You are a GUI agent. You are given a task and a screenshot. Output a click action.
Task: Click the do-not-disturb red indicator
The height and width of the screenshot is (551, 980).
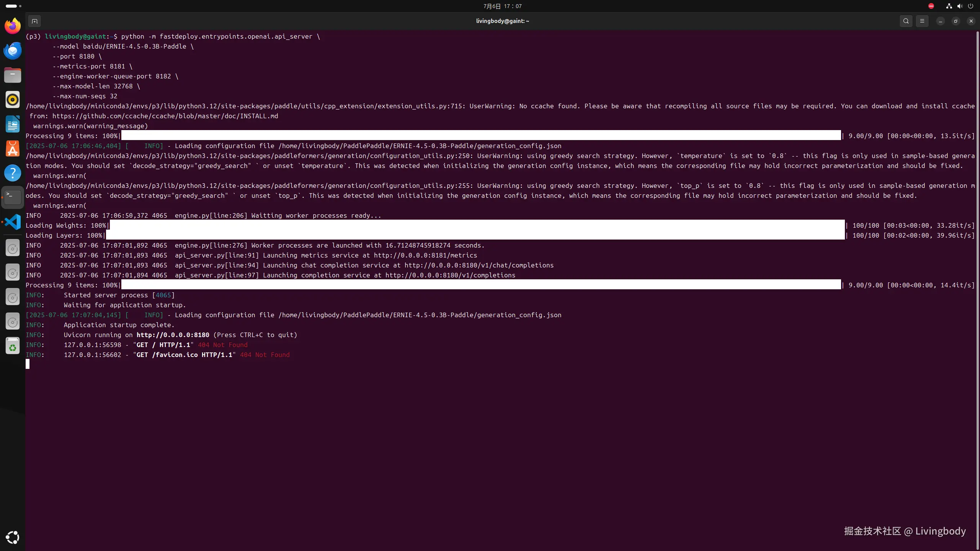(931, 6)
